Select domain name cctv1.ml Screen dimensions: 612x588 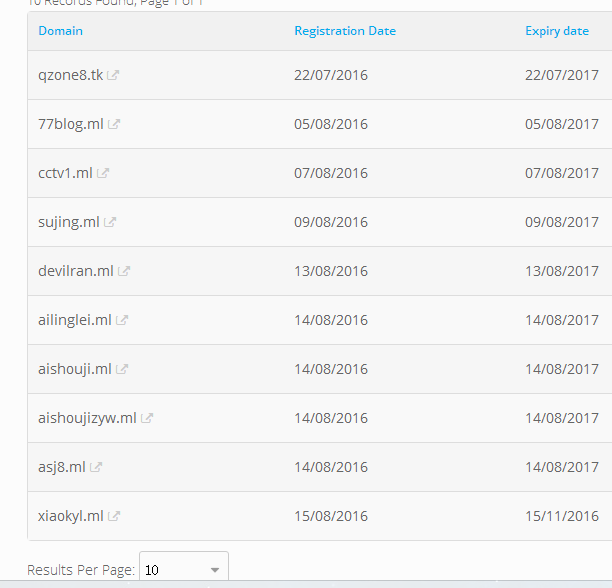pos(65,173)
